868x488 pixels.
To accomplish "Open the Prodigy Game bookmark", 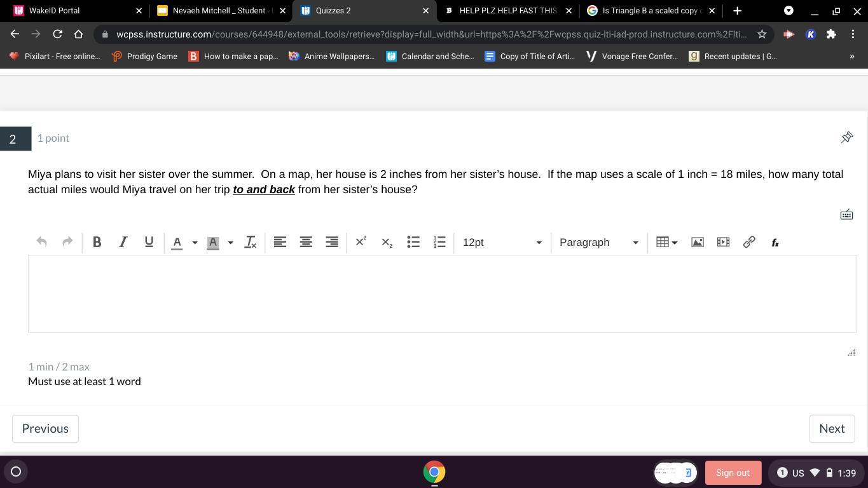I will tap(144, 57).
